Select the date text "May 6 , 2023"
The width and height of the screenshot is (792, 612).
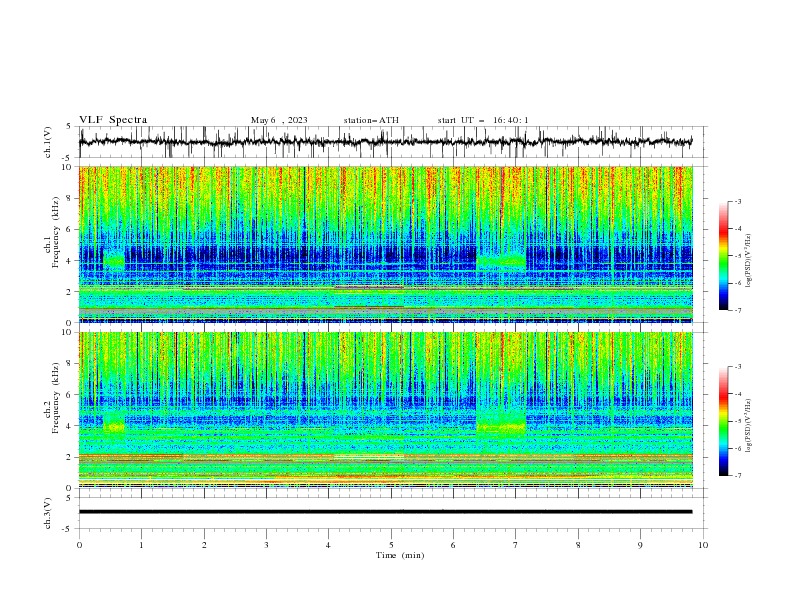click(x=279, y=120)
